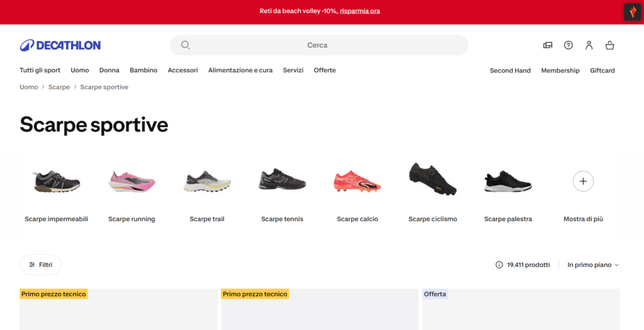This screenshot has width=644, height=330.
Task: Open the shopping basket icon
Action: (x=609, y=45)
